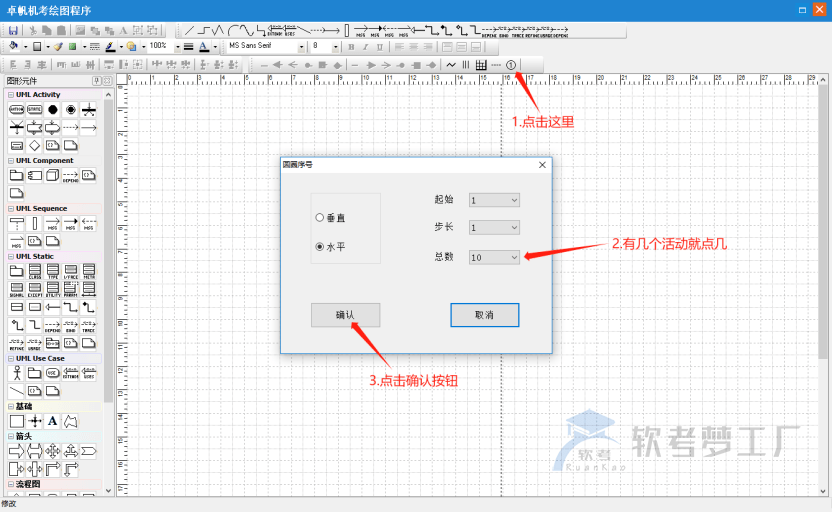
Task: Pick the solid black initial state circle
Action: (x=52, y=109)
